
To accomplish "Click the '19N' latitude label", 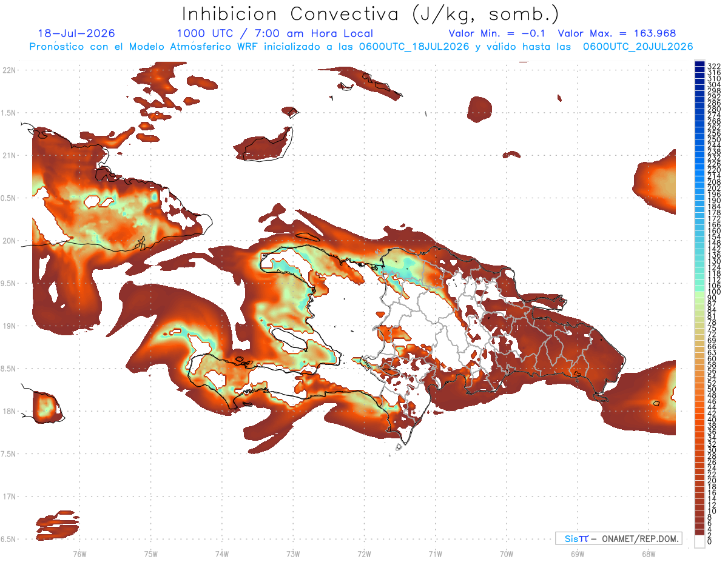I will pos(9,326).
